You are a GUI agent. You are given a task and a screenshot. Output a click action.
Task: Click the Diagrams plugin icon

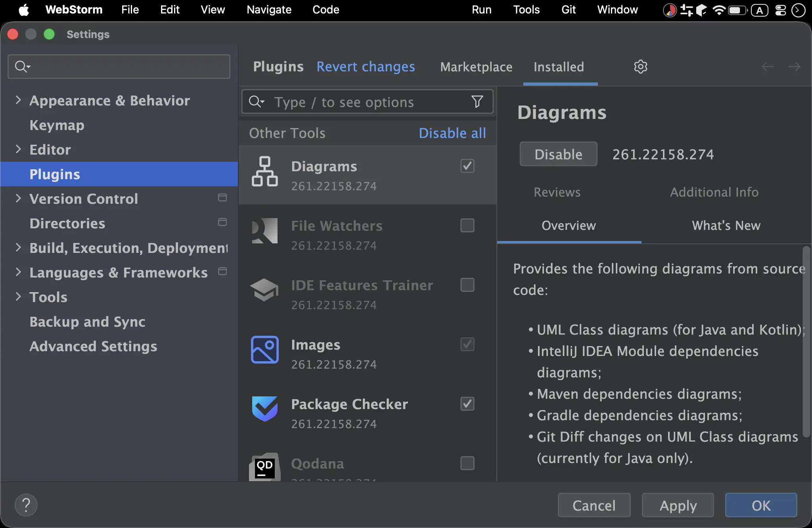tap(264, 171)
